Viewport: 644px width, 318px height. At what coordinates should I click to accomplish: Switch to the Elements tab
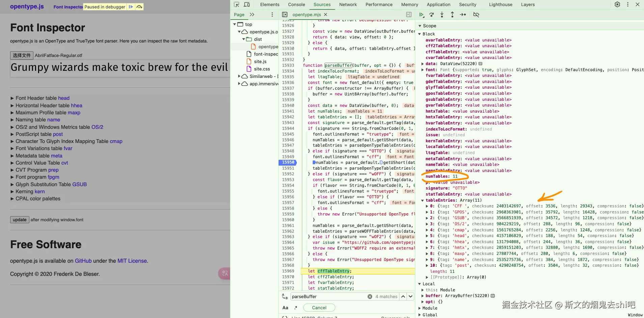point(270,4)
